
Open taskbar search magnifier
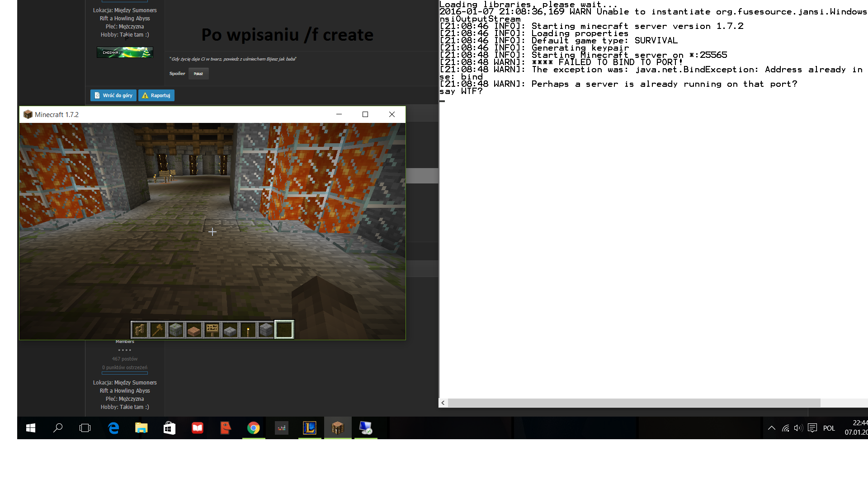[58, 428]
